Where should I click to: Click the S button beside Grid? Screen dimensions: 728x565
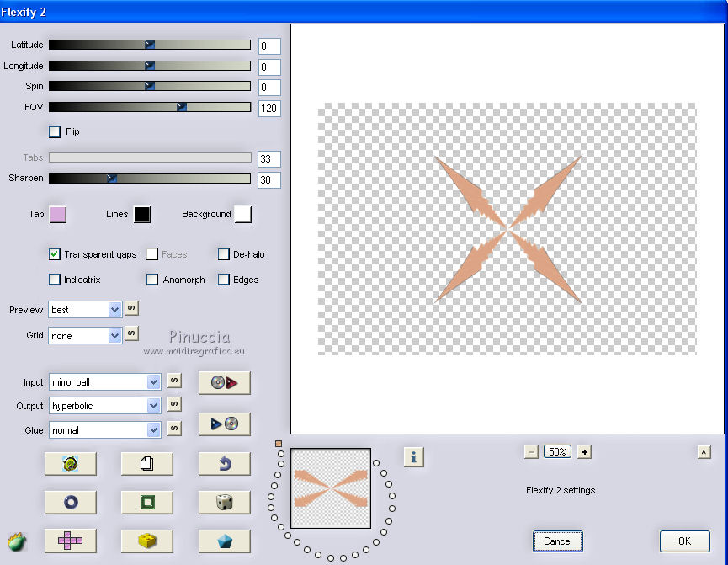(x=131, y=333)
